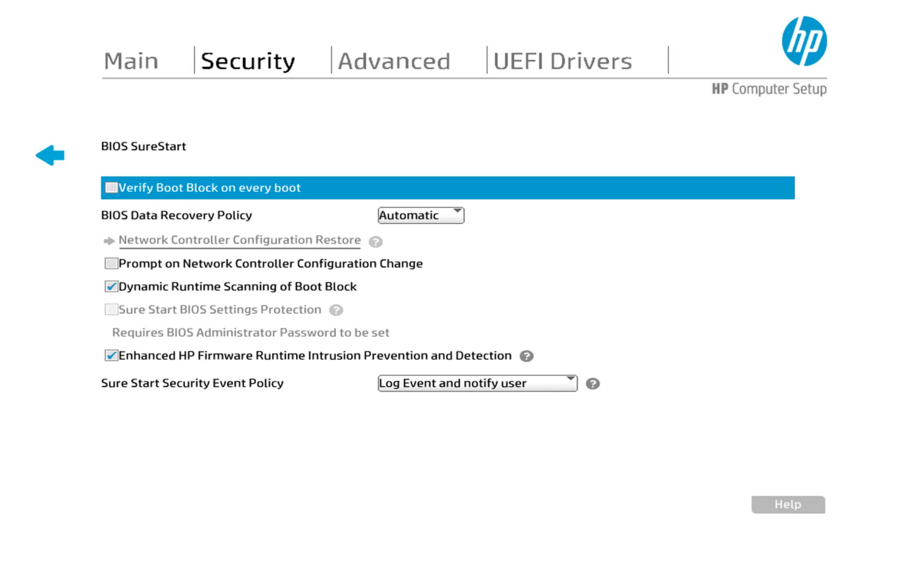Enable Verify Boot Block on every boot

tap(111, 188)
